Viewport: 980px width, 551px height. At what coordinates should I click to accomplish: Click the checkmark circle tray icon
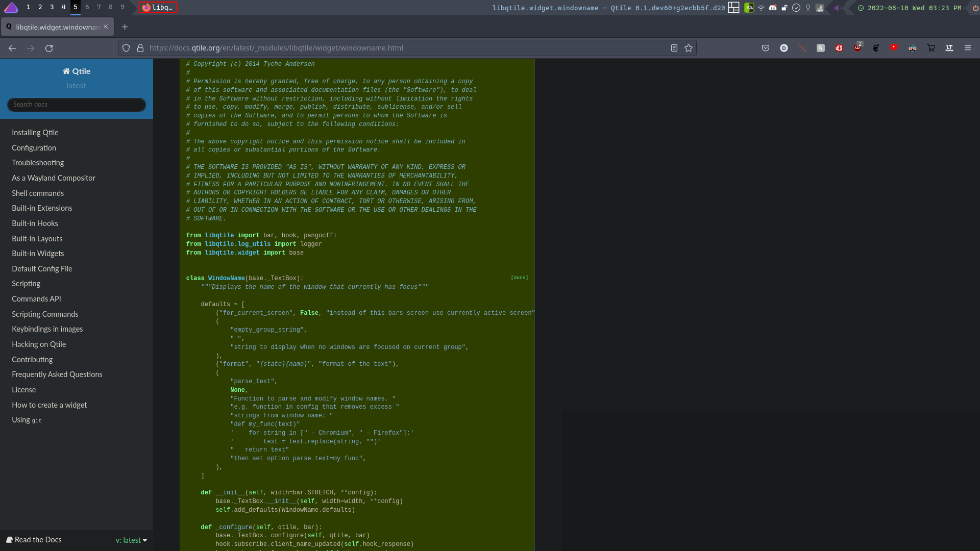tap(796, 8)
